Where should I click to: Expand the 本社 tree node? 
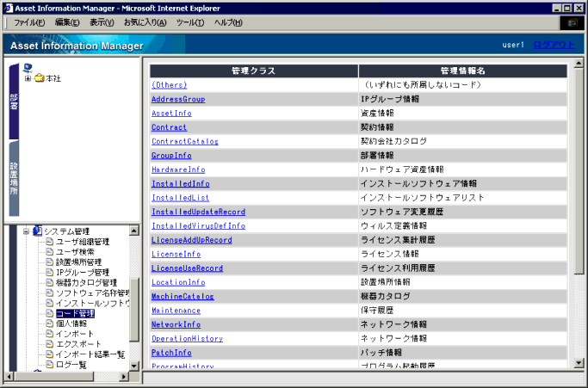tap(28, 78)
